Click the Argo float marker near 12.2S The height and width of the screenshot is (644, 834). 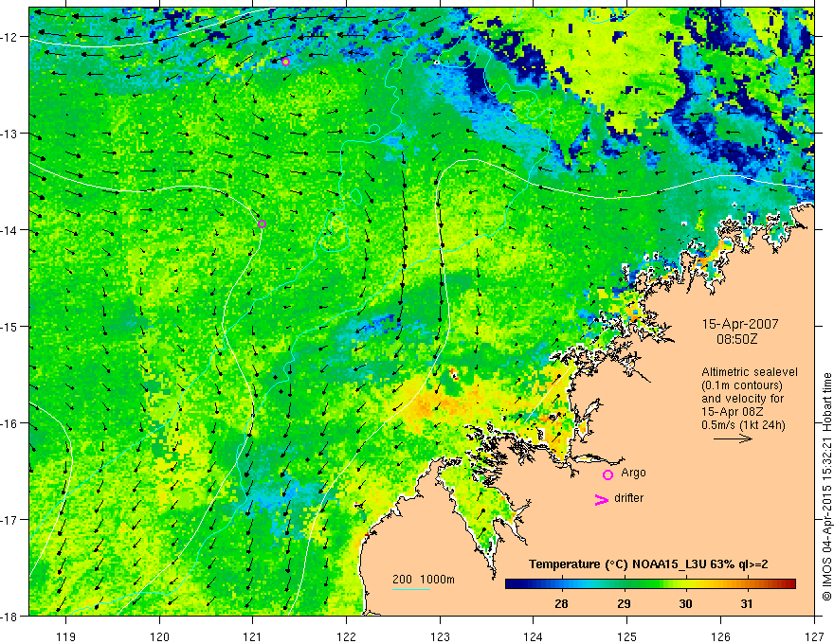point(285,62)
